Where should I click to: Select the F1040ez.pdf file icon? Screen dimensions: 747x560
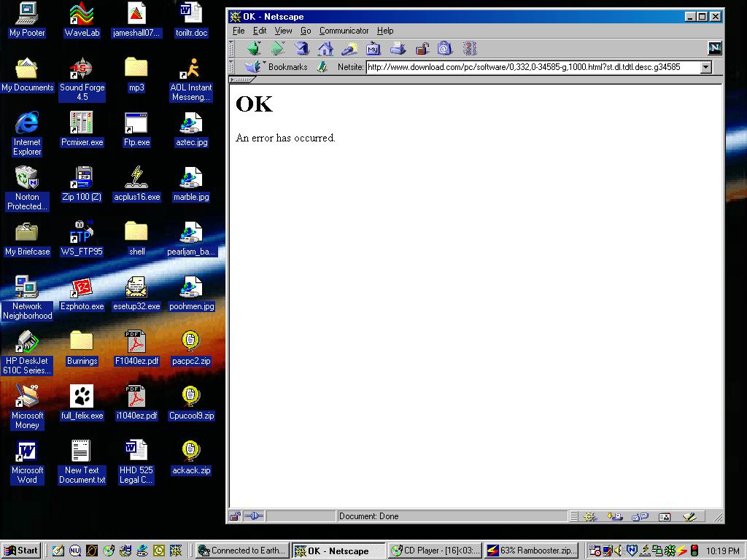(136, 348)
